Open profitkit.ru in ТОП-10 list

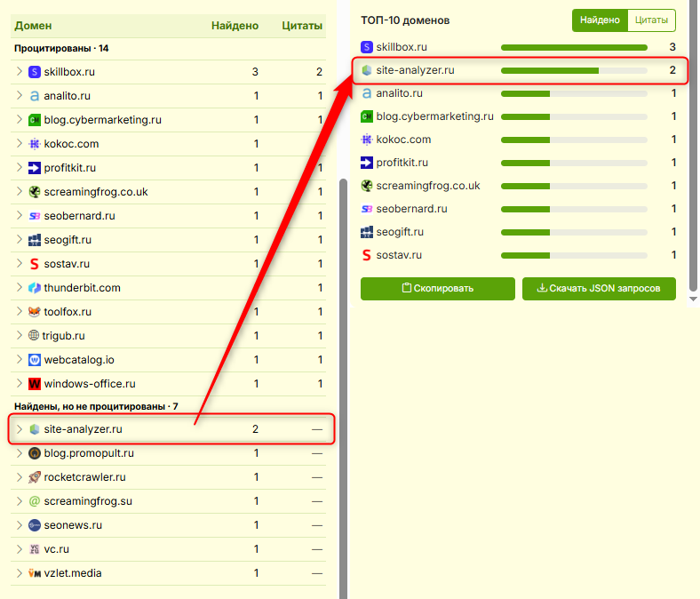pyautogui.click(x=402, y=163)
